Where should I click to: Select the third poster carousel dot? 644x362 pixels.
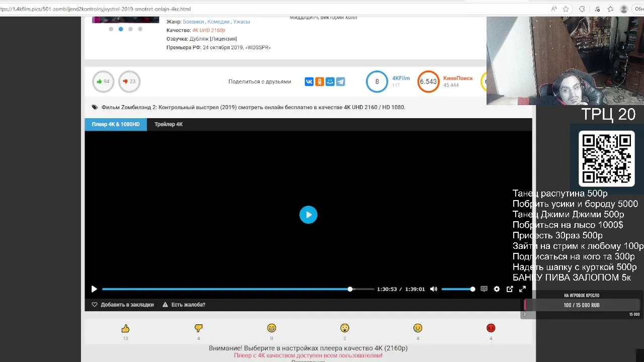130,29
